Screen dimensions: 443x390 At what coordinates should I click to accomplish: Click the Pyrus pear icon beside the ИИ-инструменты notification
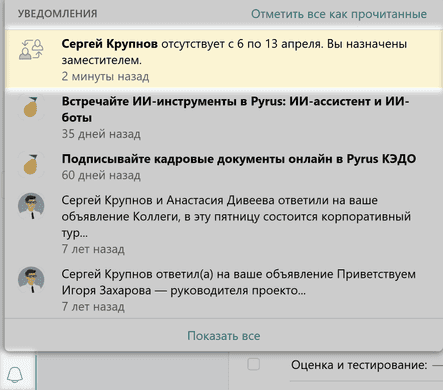(31, 107)
